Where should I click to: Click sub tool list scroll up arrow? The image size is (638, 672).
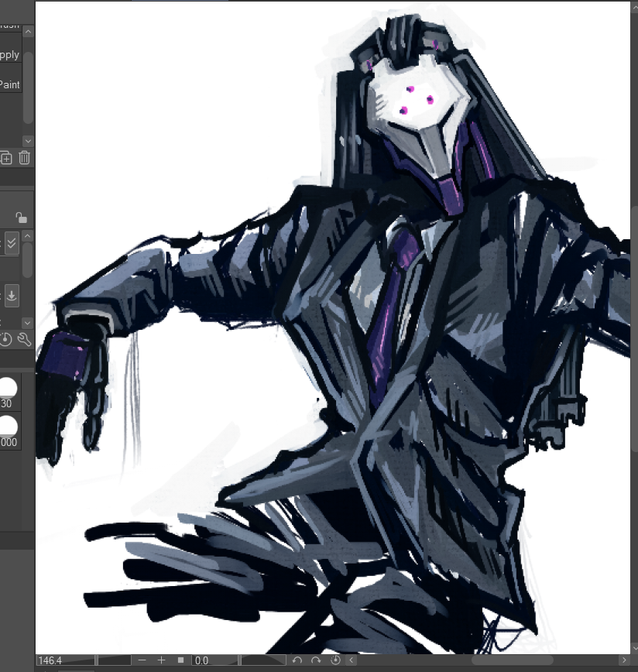28,32
